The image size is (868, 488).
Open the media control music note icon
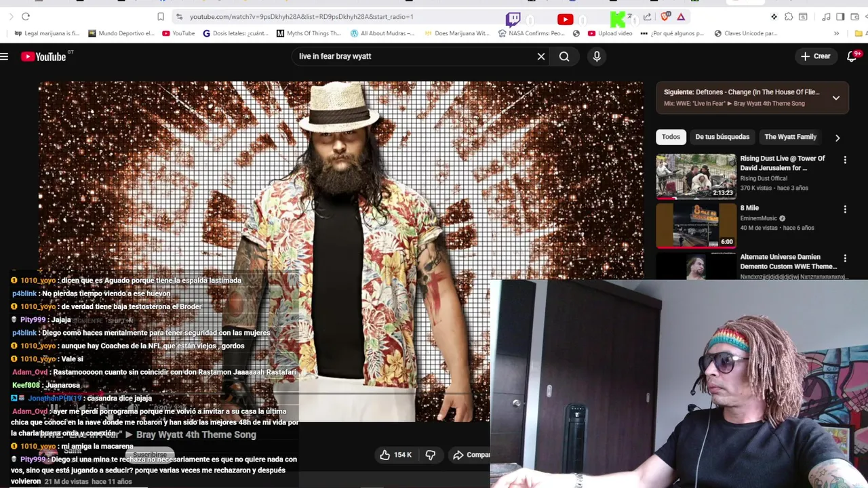click(x=826, y=16)
